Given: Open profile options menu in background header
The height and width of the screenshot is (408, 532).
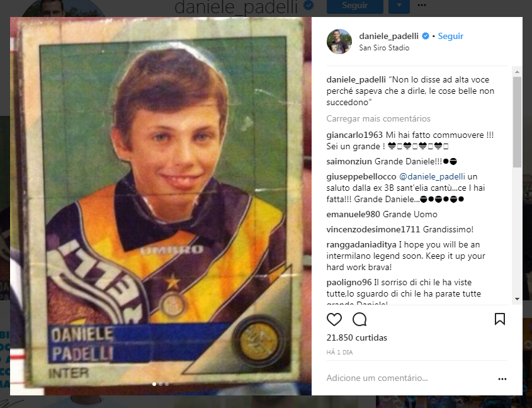Looking at the screenshot, I should (x=421, y=5).
